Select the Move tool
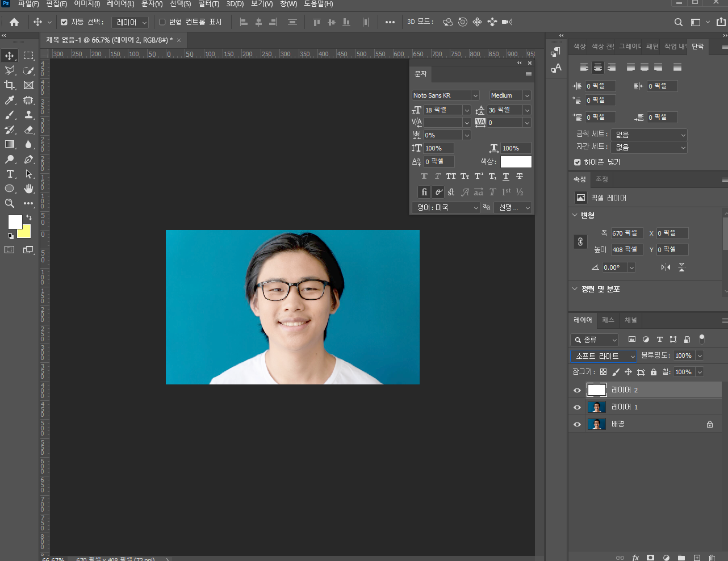Viewport: 728px width, 561px height. click(x=10, y=56)
